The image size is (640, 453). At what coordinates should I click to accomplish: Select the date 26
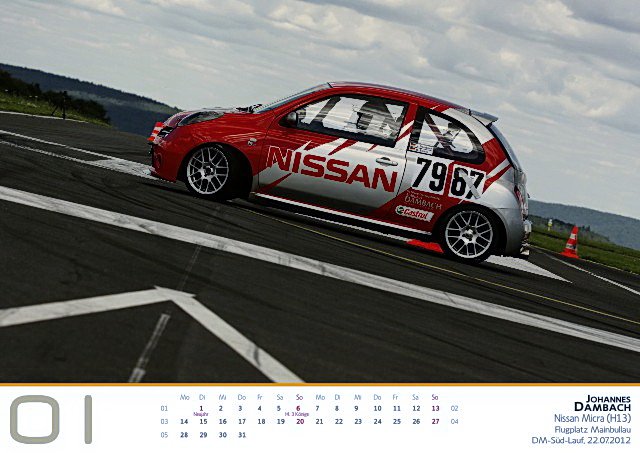(416, 422)
